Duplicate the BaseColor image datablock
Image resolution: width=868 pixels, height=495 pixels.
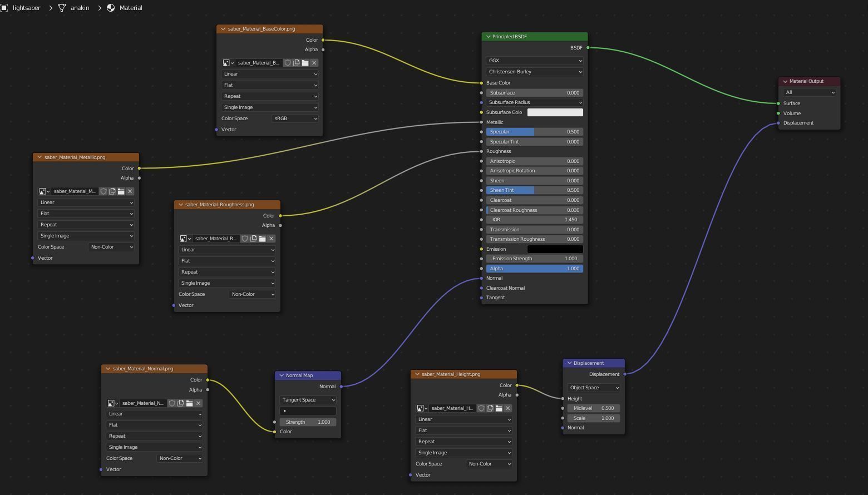click(x=297, y=63)
